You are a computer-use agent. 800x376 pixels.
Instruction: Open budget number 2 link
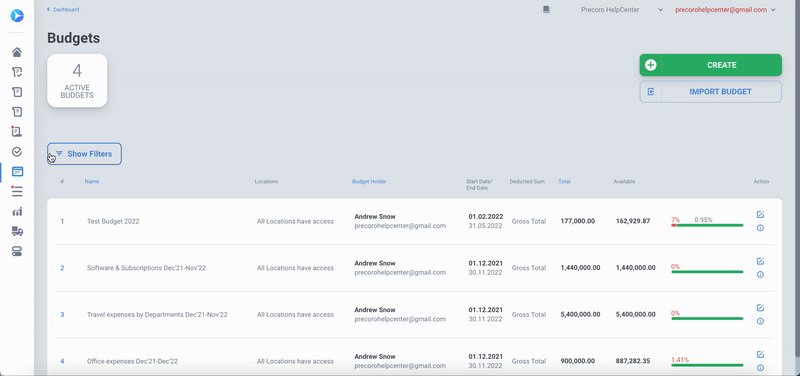(x=62, y=268)
